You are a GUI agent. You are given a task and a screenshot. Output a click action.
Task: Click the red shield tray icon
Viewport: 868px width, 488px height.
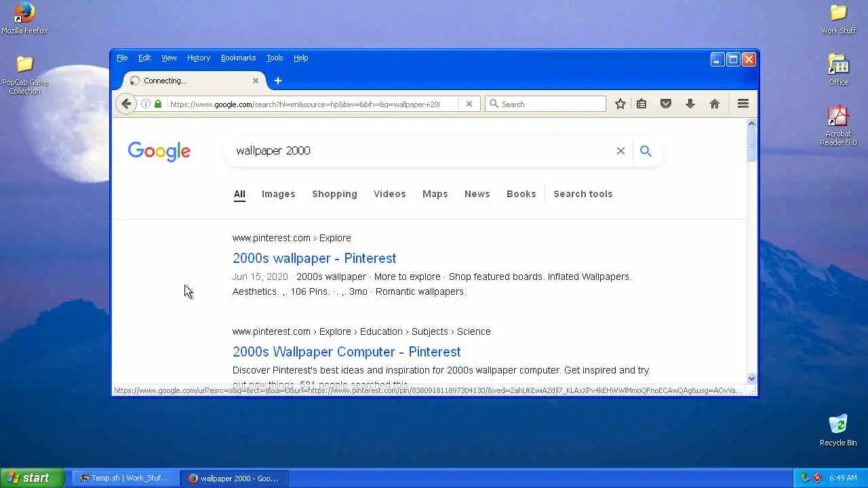817,478
